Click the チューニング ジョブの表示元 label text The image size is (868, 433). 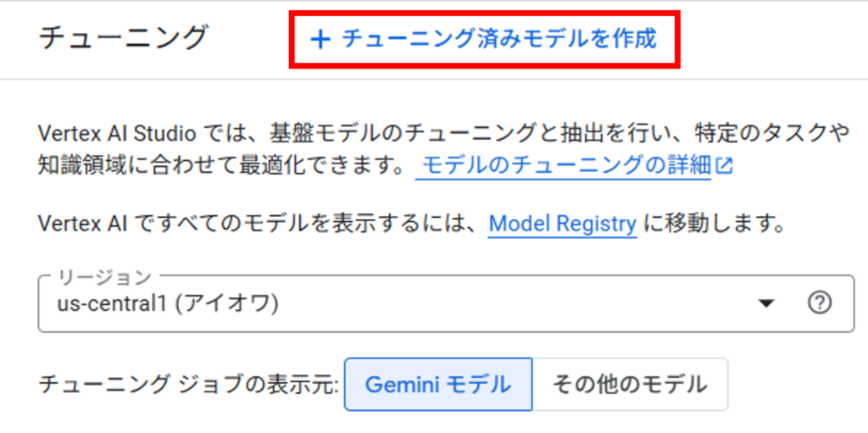187,384
